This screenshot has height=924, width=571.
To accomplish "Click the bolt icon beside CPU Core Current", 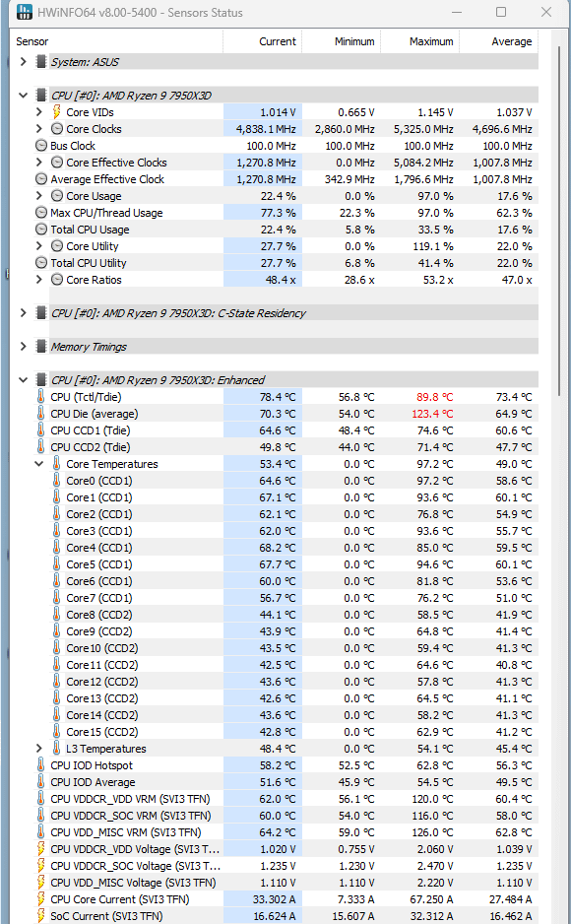I will pos(40,899).
